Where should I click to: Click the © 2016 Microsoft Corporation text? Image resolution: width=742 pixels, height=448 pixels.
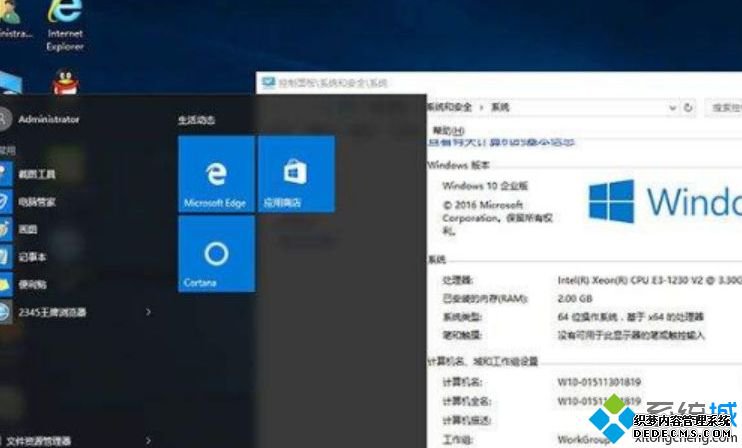click(497, 218)
